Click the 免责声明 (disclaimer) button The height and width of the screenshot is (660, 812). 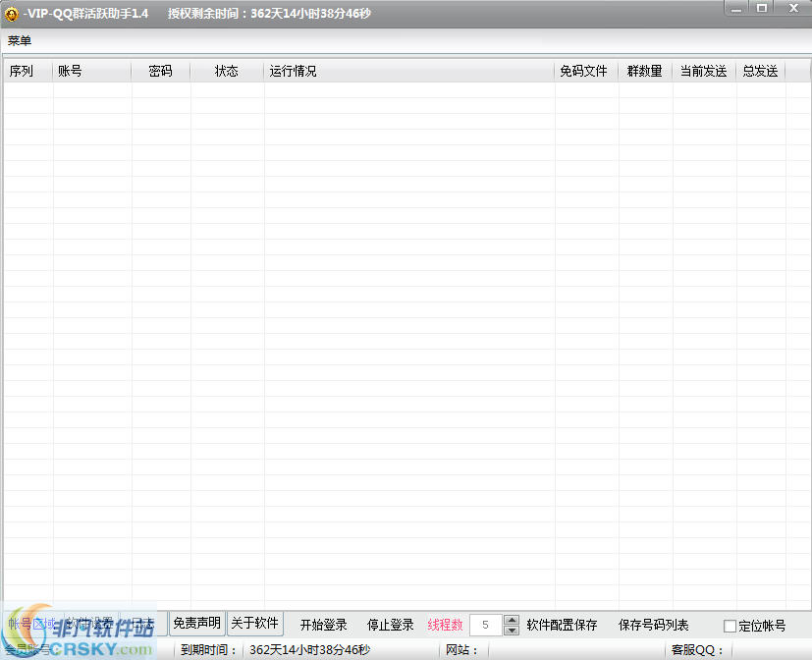pos(195,624)
